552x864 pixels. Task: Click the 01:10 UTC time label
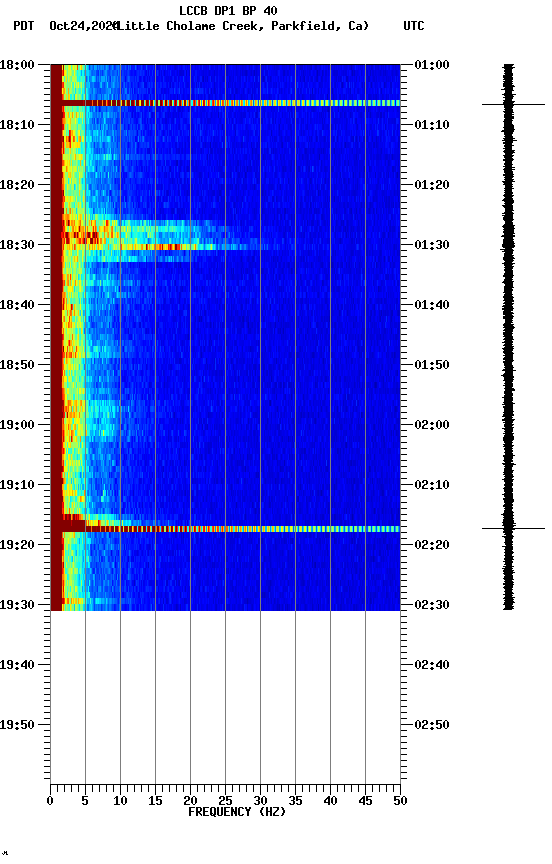[432, 125]
